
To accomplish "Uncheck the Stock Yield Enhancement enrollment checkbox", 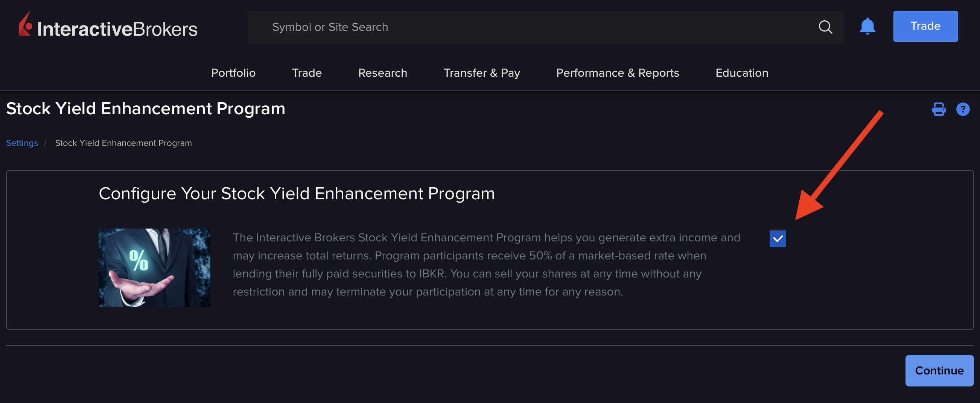I will pos(778,239).
